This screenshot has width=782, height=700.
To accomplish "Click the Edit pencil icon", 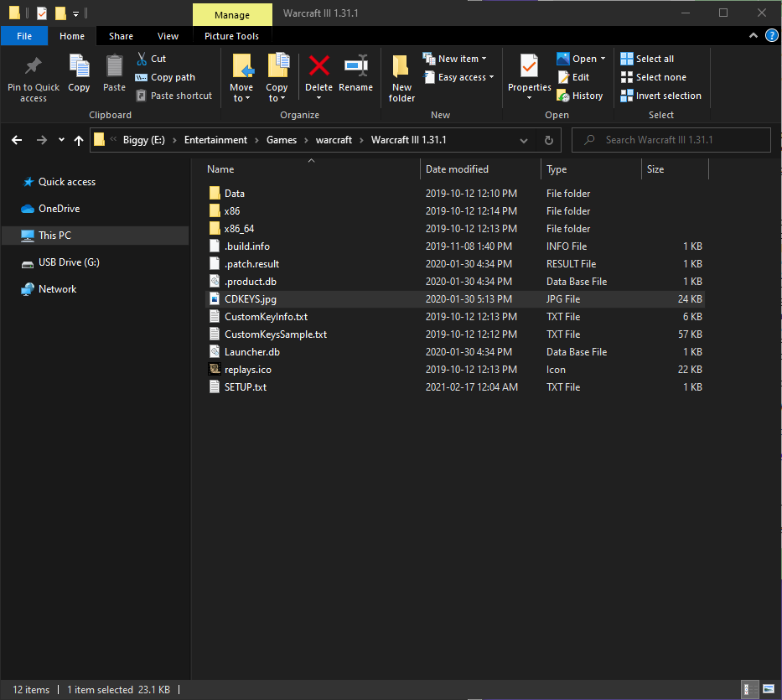I will 563,77.
